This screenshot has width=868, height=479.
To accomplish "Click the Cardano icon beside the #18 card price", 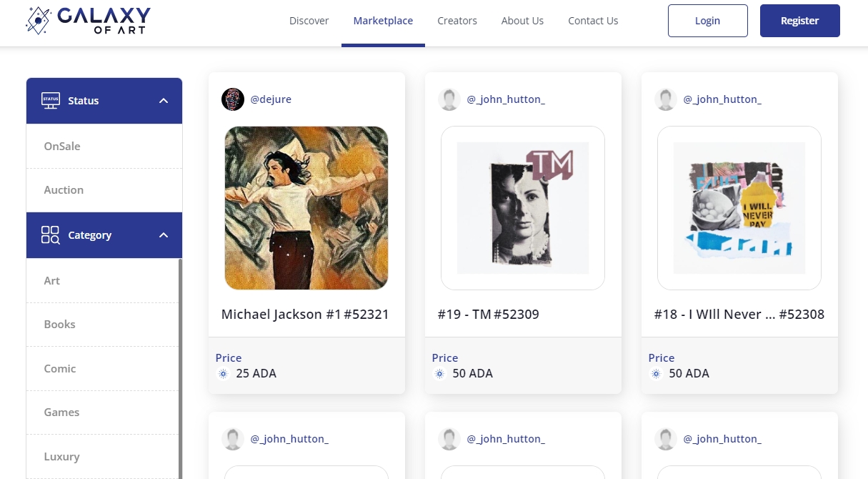I will (655, 374).
